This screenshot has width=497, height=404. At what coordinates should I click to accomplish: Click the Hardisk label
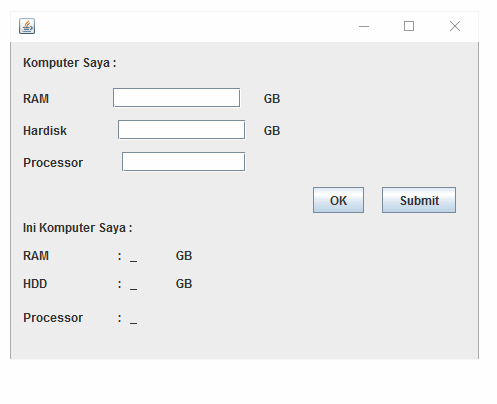pyautogui.click(x=45, y=131)
